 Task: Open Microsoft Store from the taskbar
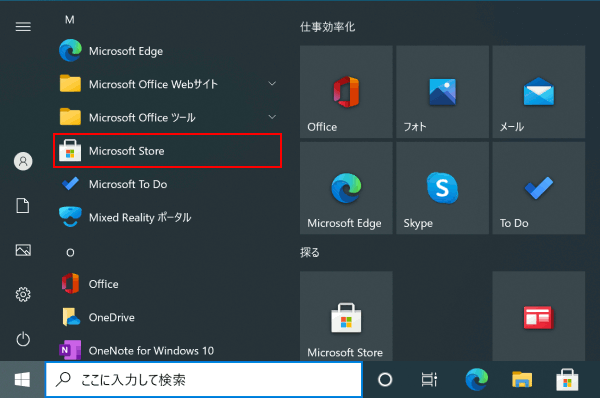tap(567, 380)
